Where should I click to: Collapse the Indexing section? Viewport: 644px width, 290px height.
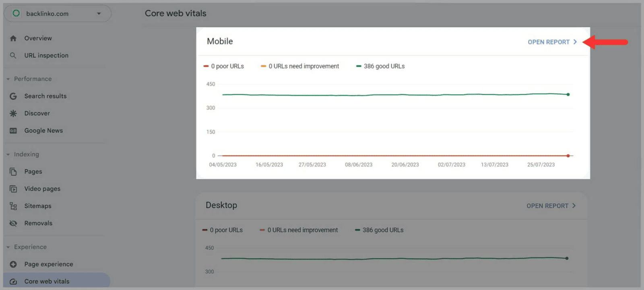click(x=8, y=154)
